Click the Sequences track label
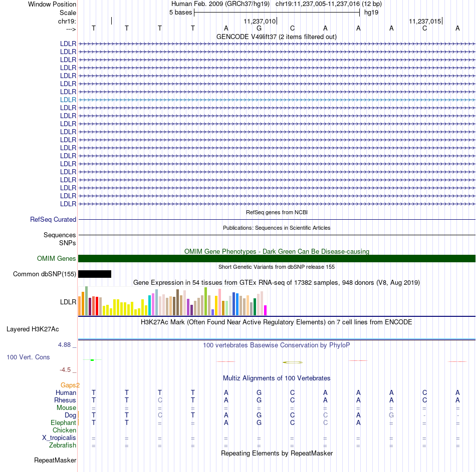The height and width of the screenshot is (472, 476). click(x=60, y=235)
